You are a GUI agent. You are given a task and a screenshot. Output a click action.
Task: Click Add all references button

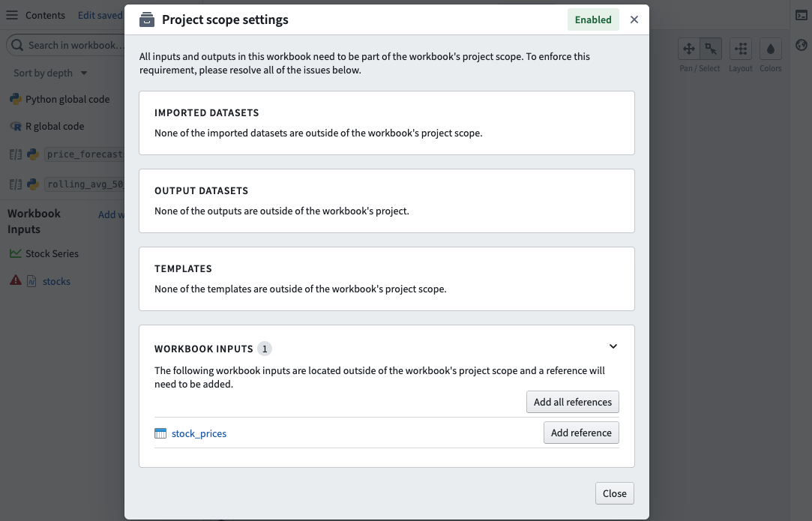pos(573,402)
